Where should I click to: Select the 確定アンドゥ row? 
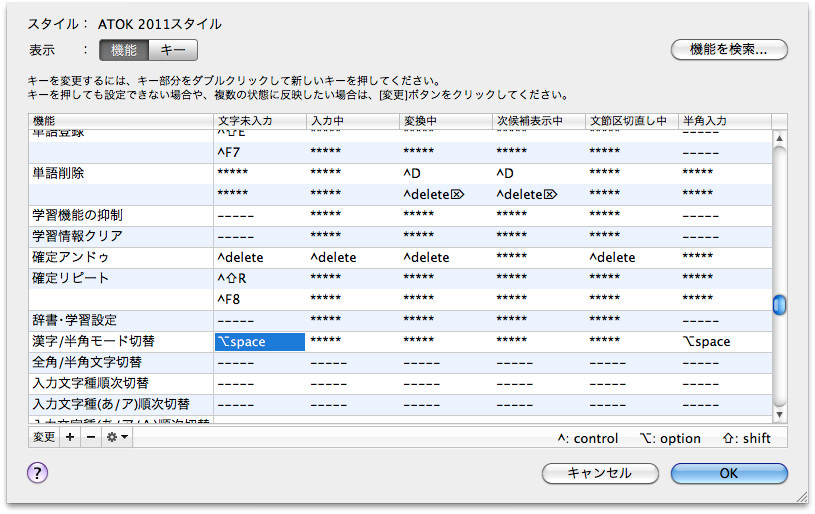[400, 258]
